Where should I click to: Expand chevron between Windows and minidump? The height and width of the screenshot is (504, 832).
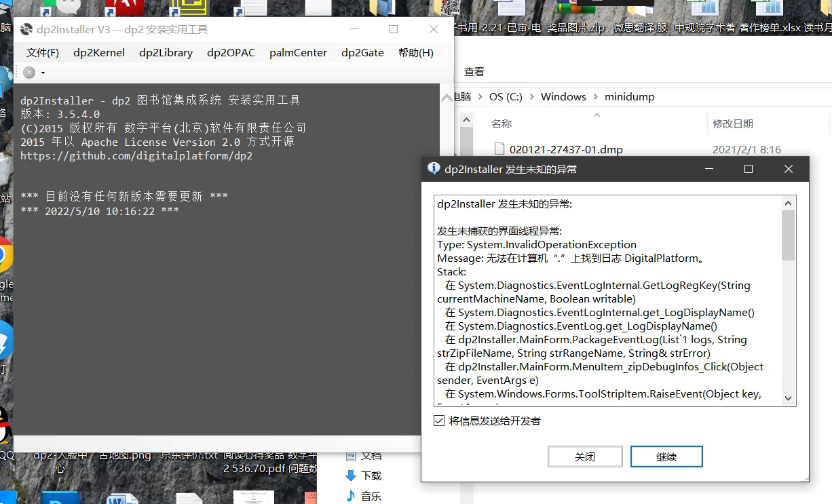click(x=595, y=96)
